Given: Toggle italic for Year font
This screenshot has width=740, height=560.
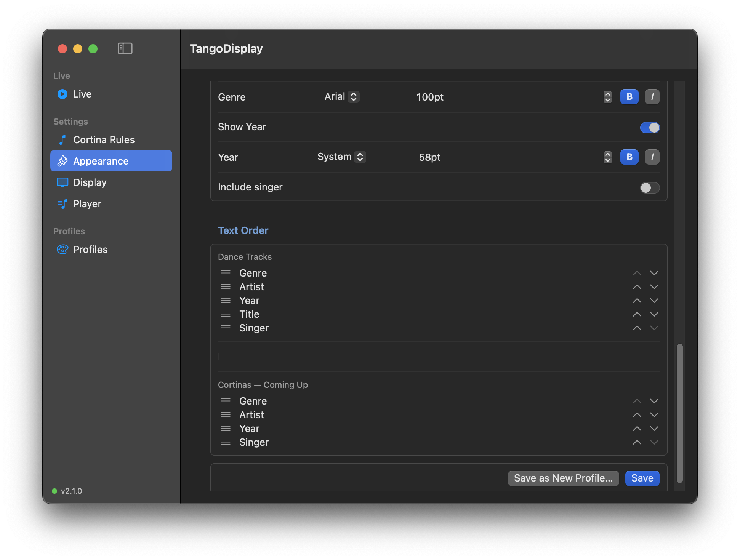Looking at the screenshot, I should click(x=652, y=157).
